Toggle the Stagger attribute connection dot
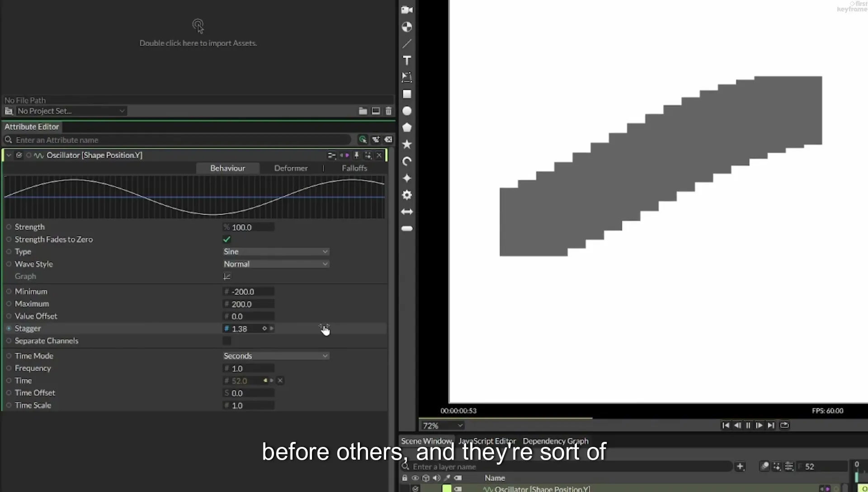Image resolution: width=868 pixels, height=492 pixels. click(x=9, y=328)
